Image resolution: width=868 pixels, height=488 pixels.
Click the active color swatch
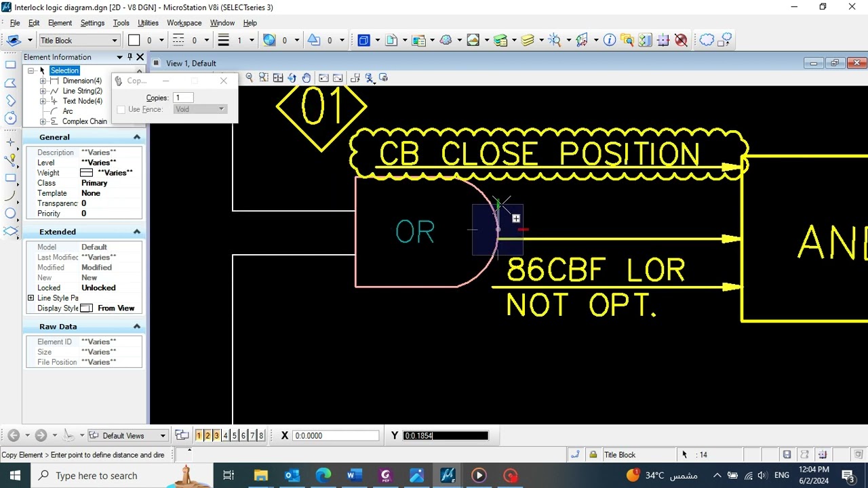(134, 41)
